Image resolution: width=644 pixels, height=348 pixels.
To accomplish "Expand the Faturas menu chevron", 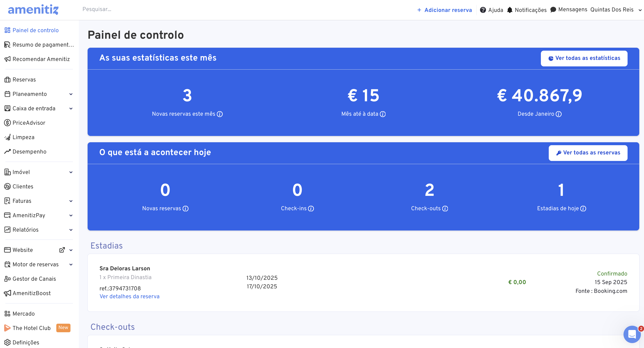I will (x=71, y=201).
